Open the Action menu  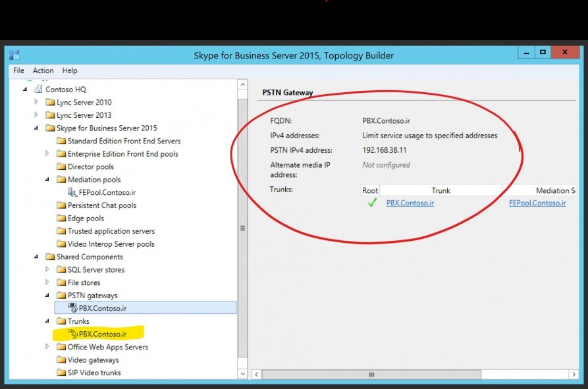click(43, 70)
